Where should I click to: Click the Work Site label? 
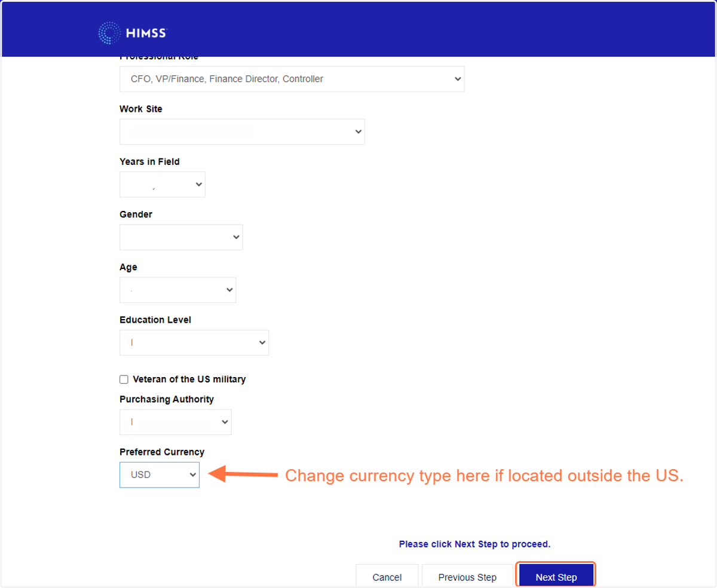point(141,109)
